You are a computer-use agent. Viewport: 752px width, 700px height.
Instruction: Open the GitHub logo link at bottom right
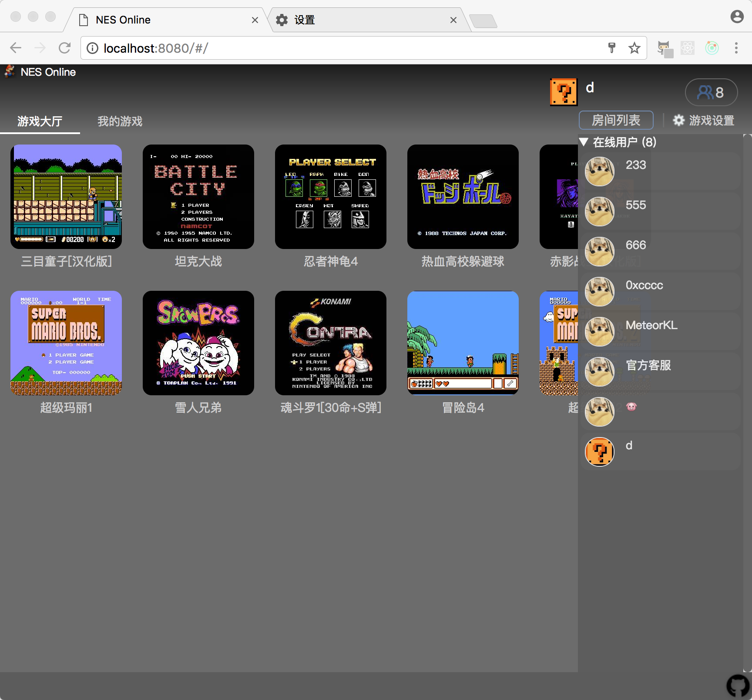739,686
